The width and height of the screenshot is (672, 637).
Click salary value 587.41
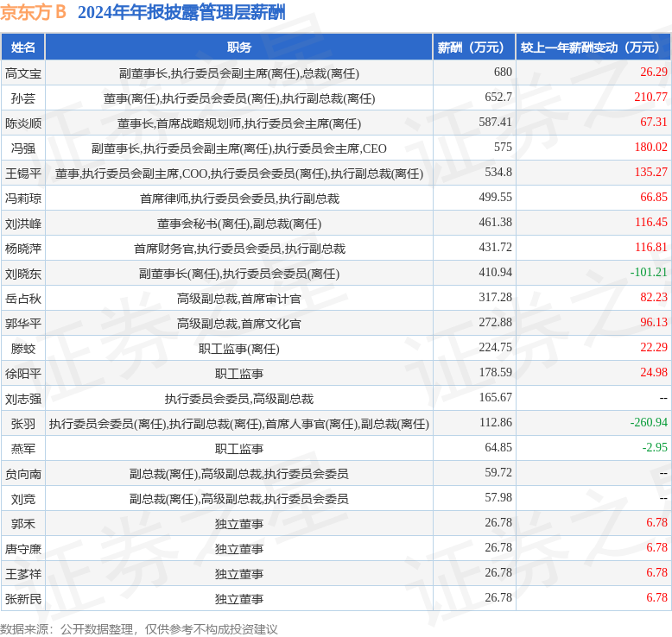tap(495, 122)
